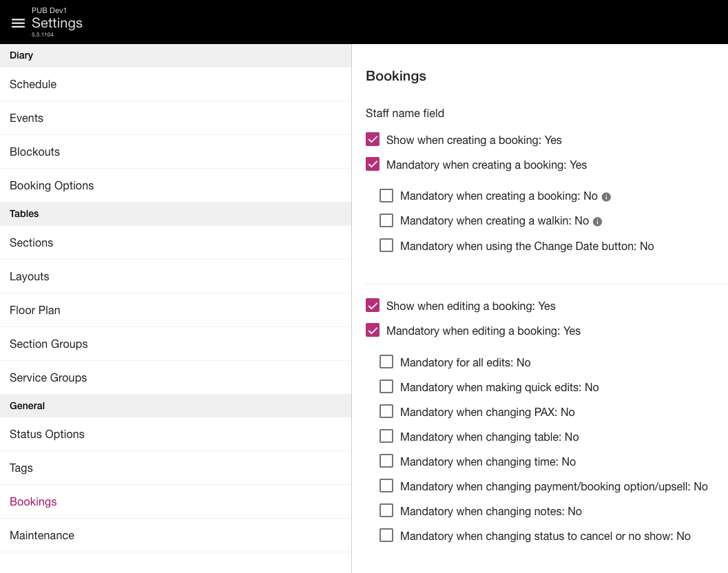728x573 pixels.
Task: Open Schedule settings in sidebar
Action: tap(33, 84)
